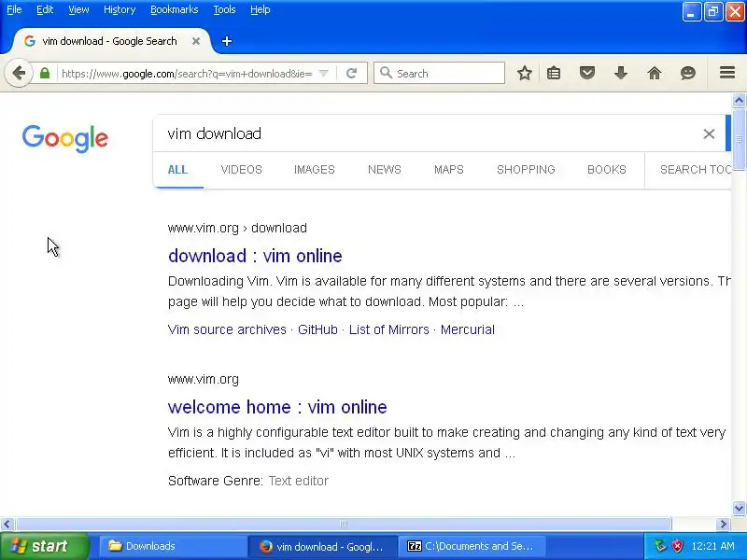747x560 pixels.
Task: Go back using the browser back arrow
Action: (x=19, y=74)
